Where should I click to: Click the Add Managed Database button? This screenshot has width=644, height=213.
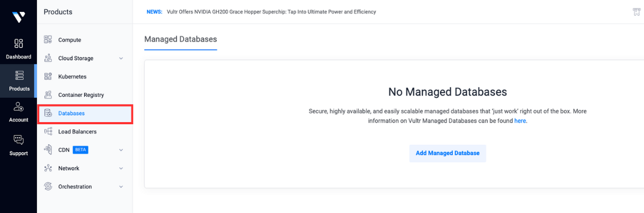(x=448, y=153)
